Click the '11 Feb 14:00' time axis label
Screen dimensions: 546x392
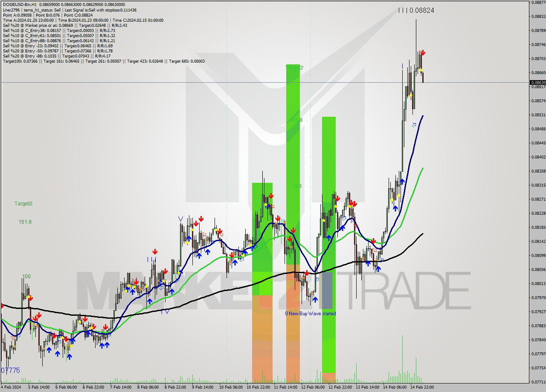(x=285, y=387)
